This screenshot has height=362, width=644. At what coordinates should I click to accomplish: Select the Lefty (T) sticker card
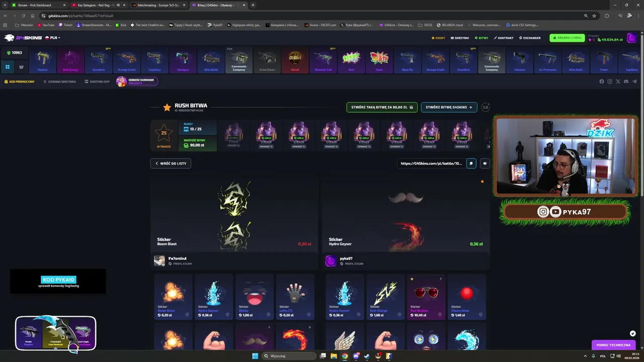[295, 297]
